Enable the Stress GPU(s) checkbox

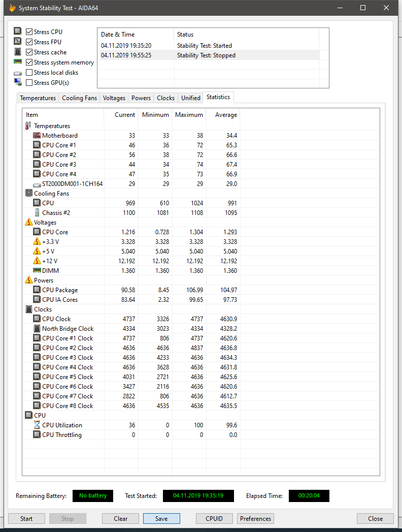(29, 82)
